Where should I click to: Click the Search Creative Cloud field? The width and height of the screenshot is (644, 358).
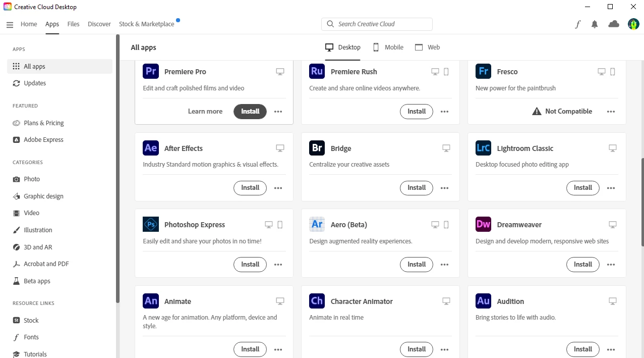tap(377, 24)
